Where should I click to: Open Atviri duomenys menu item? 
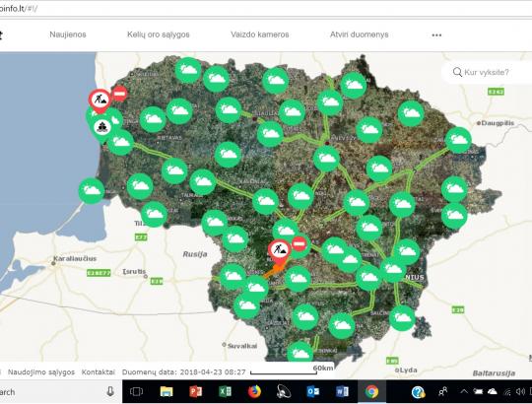coord(360,34)
